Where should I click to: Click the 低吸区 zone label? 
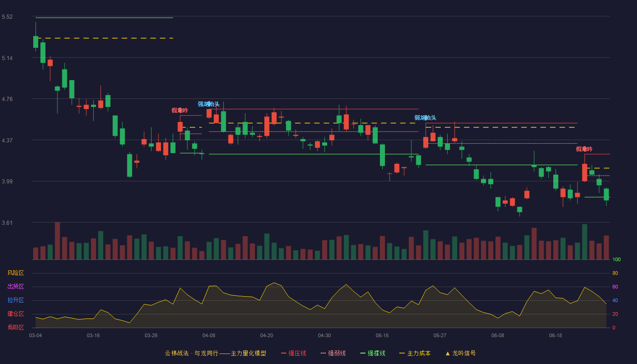coord(15,327)
